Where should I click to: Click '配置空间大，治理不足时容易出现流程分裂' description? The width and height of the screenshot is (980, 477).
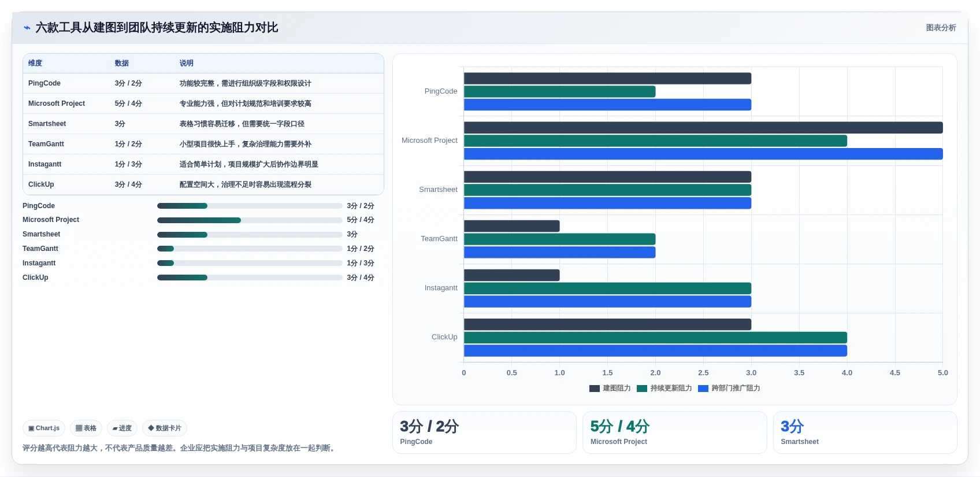click(246, 184)
